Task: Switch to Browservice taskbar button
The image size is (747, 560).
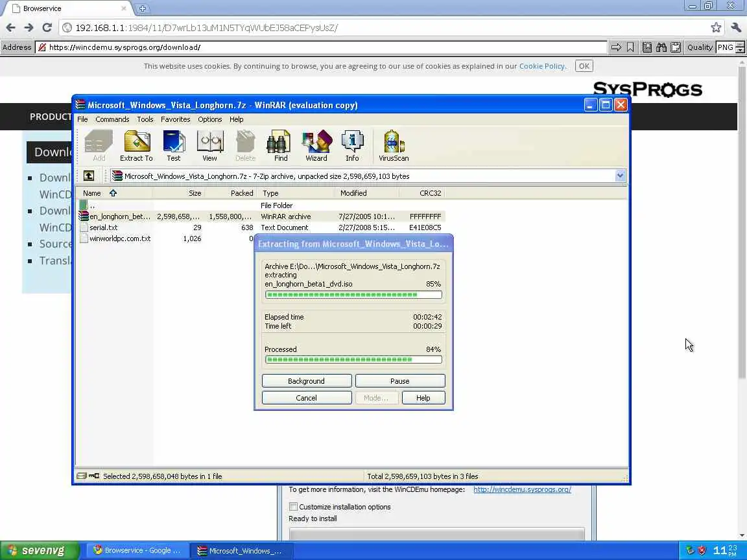Action: pos(137,550)
